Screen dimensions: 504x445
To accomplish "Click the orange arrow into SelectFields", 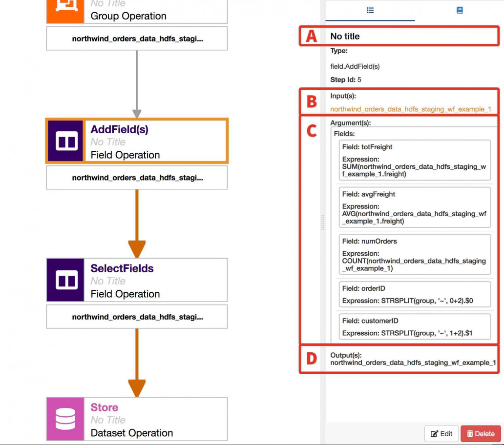I will [137, 224].
